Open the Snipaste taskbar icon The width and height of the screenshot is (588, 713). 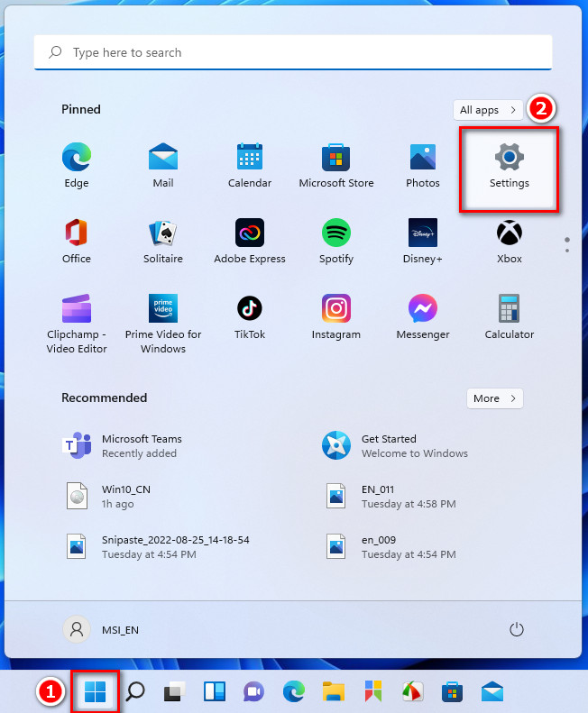[412, 691]
